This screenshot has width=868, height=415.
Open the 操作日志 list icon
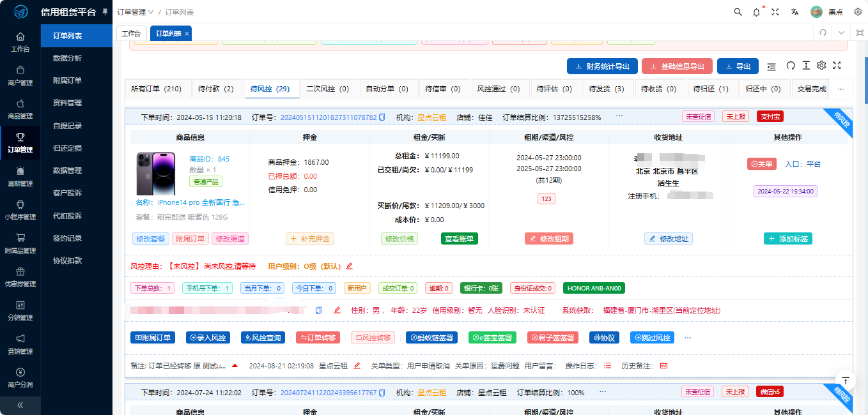click(608, 366)
